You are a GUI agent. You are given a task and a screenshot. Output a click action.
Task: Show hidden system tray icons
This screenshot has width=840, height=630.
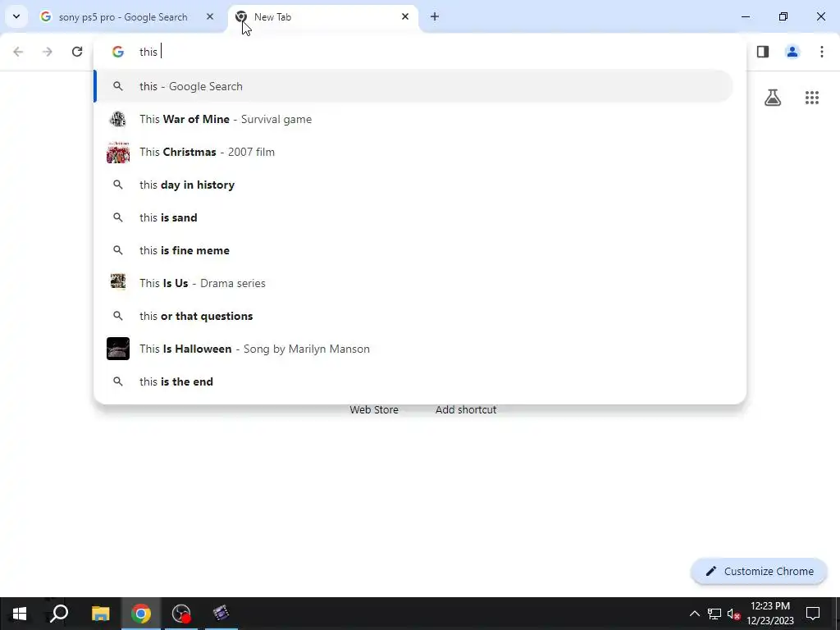tap(694, 614)
